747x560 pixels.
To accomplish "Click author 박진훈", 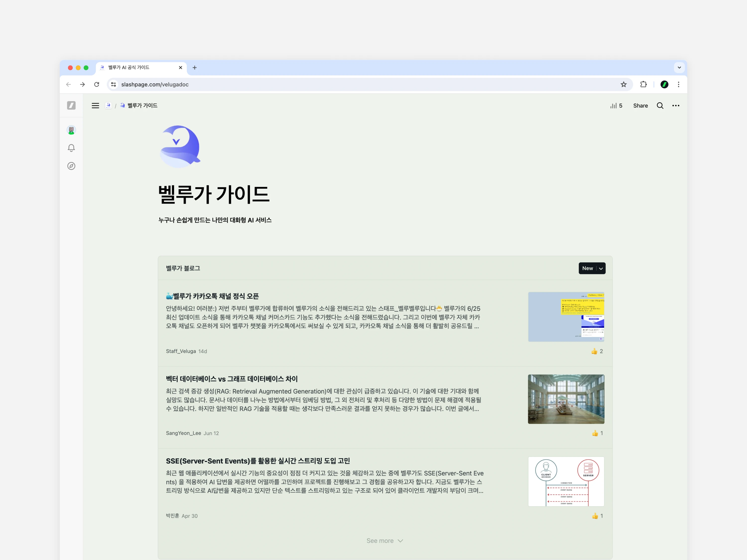I will click(173, 516).
